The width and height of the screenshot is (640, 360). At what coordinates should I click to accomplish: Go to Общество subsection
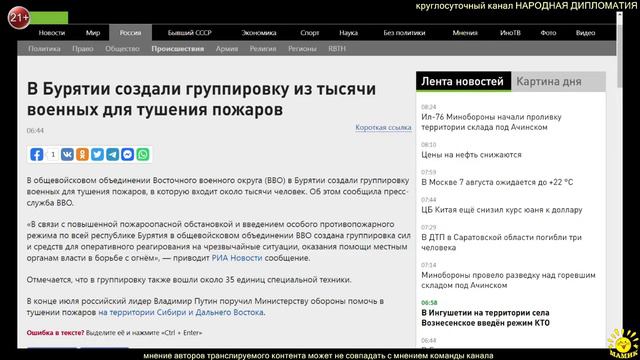[122, 49]
